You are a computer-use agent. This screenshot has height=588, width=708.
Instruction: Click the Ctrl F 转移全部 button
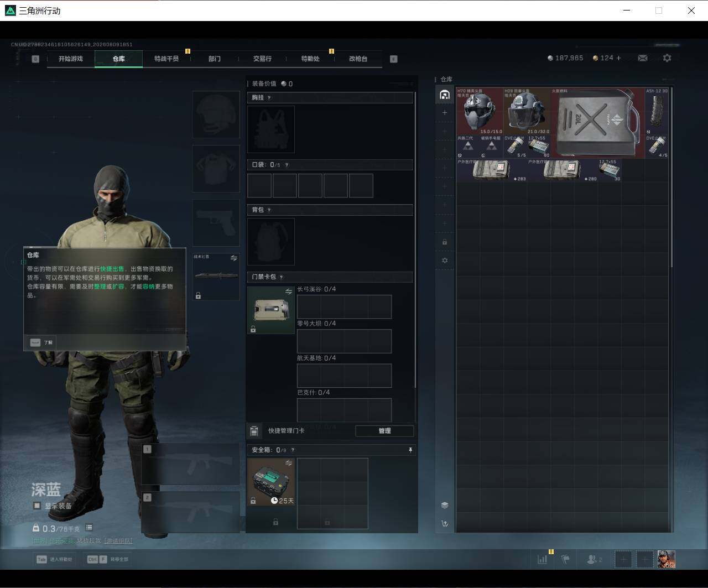coord(108,559)
